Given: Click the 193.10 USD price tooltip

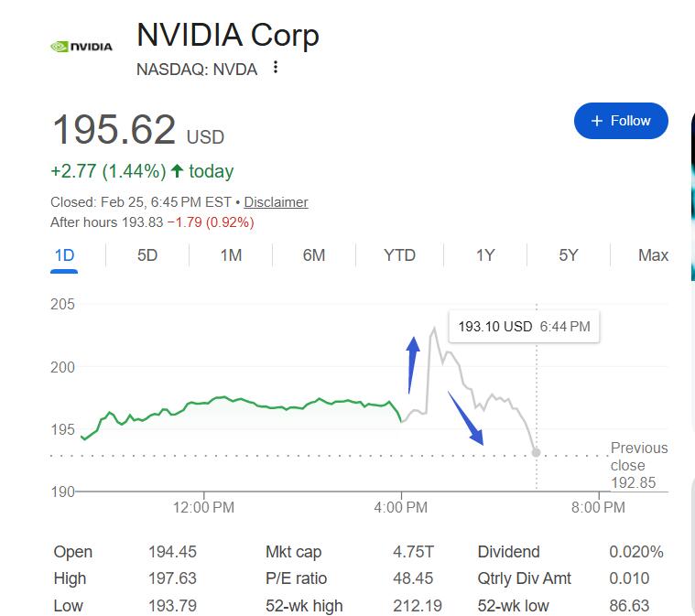Looking at the screenshot, I should [x=524, y=326].
